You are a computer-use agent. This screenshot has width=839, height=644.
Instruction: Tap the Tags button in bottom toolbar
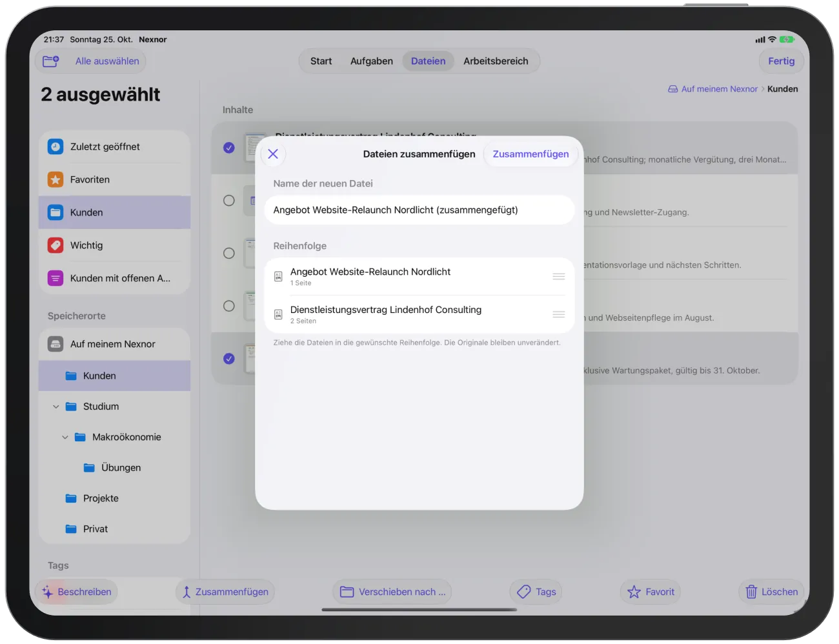(x=536, y=592)
